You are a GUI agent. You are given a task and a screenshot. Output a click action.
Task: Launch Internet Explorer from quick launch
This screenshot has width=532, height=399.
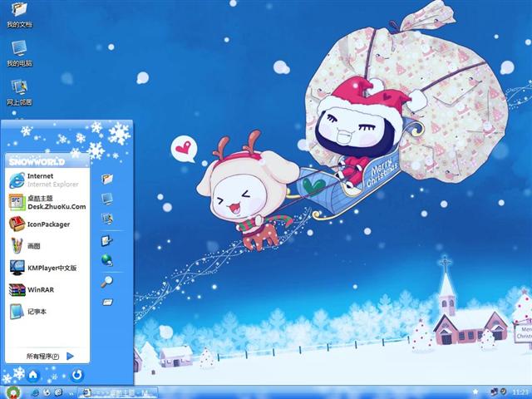35,393
